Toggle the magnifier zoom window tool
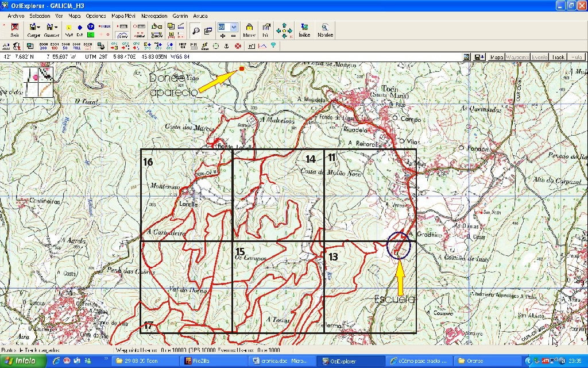Screen dimensions: 588x368 point(196,30)
